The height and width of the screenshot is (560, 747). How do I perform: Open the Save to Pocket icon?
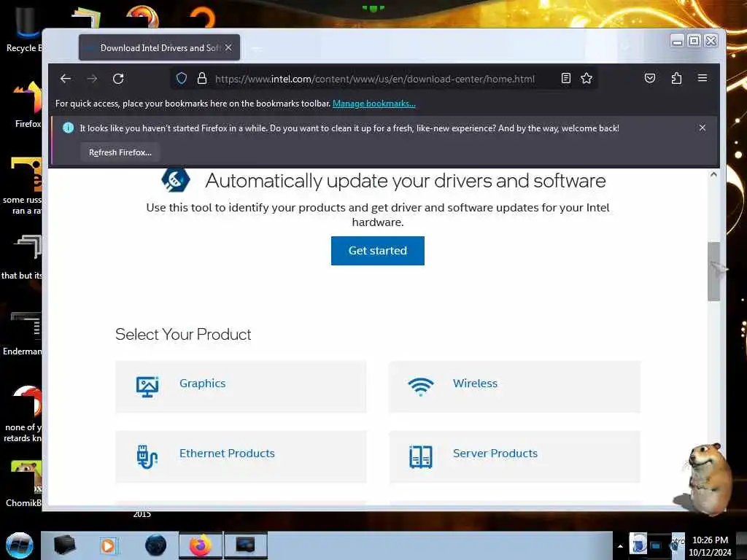tap(650, 79)
